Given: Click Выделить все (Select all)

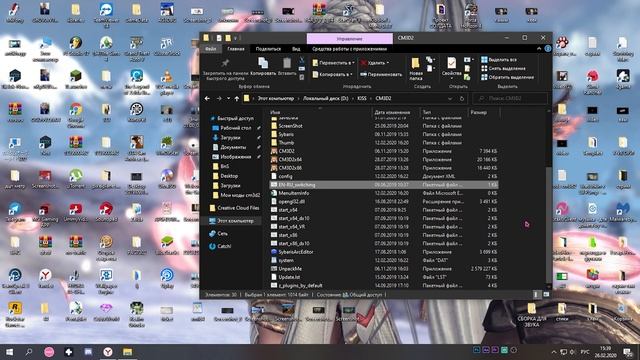Looking at the screenshot, I should coord(498,60).
